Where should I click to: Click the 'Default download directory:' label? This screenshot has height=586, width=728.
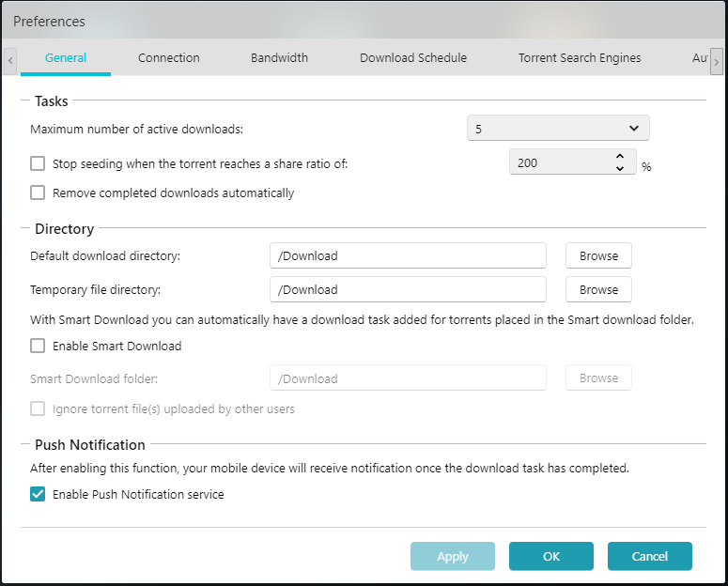tap(105, 255)
